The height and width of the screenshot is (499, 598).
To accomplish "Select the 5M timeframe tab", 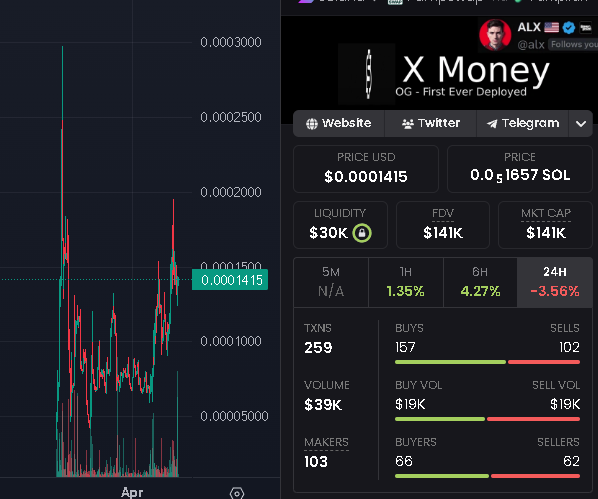I will coord(331,282).
